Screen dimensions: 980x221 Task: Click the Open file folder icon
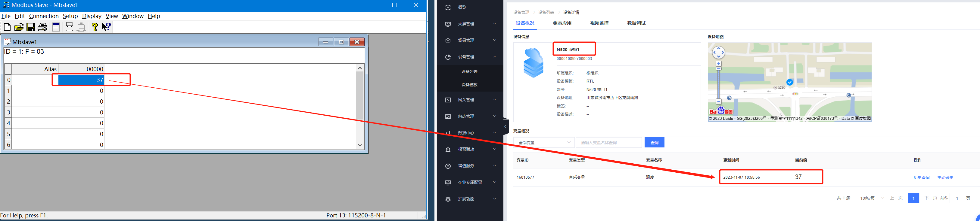point(19,27)
